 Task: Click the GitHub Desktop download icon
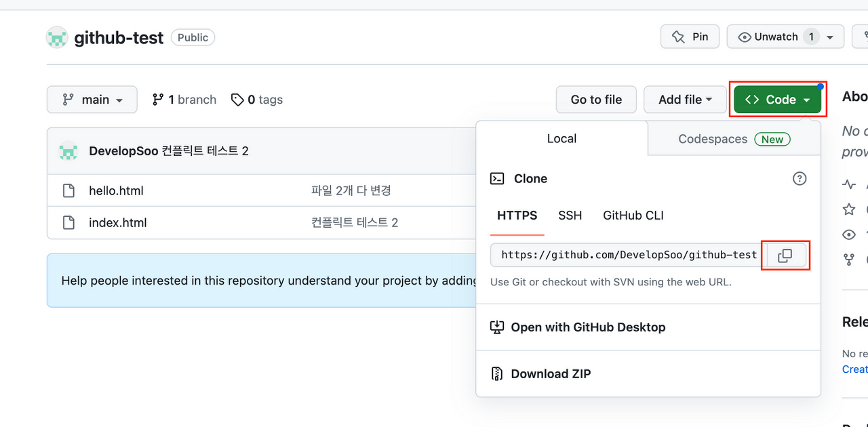(x=497, y=327)
